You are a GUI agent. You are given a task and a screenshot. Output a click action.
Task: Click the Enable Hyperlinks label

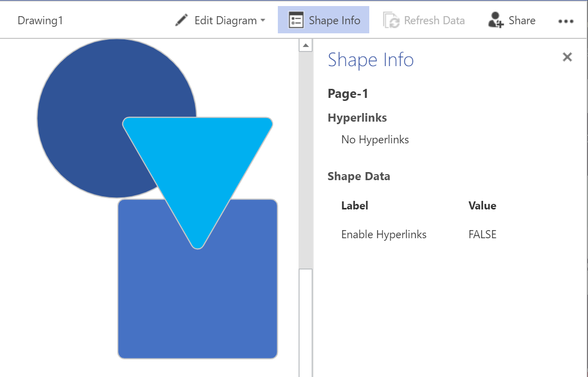383,234
